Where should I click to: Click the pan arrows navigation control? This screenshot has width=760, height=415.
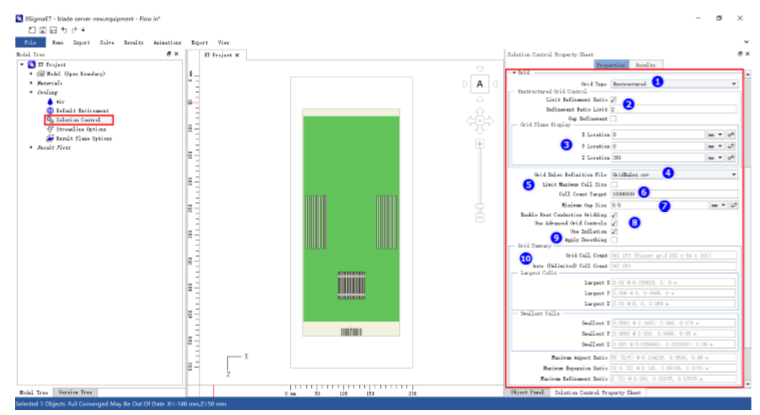click(479, 121)
